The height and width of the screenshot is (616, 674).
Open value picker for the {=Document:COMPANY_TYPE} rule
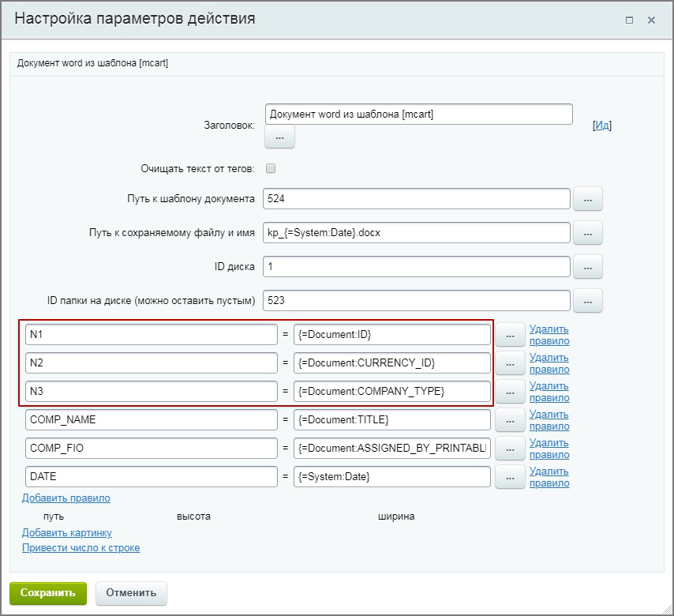coord(510,391)
